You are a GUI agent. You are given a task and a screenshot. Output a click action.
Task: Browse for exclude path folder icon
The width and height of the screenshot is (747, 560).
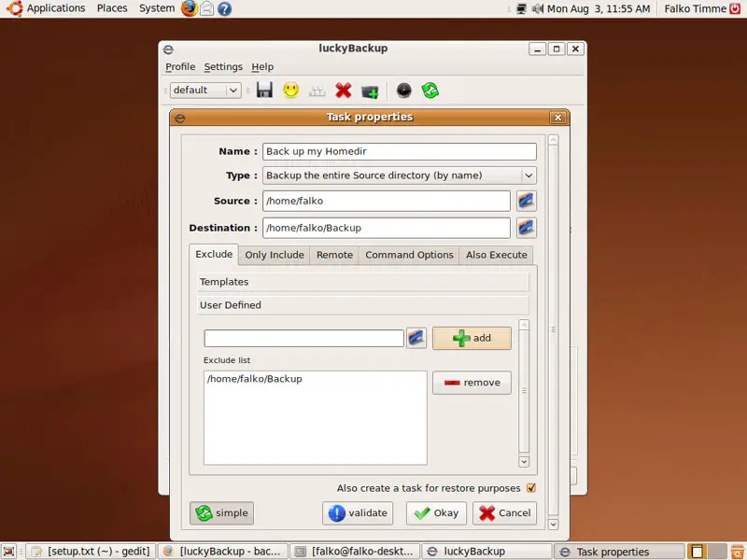416,338
